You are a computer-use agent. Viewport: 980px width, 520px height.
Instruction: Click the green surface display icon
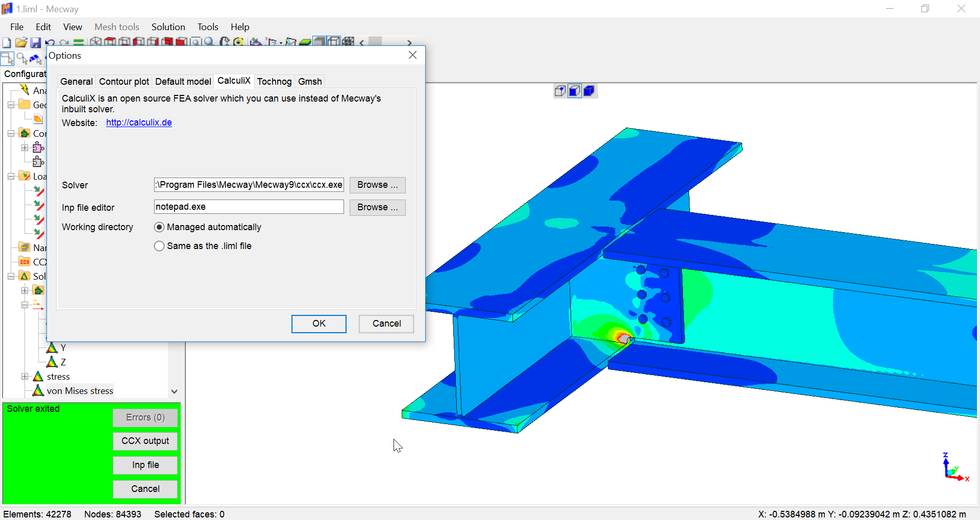coord(305,42)
